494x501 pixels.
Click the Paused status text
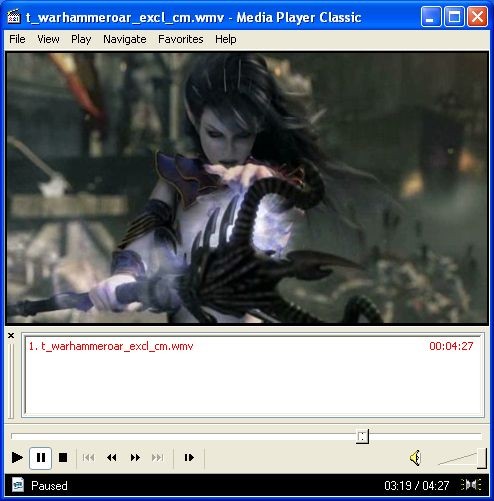tap(49, 486)
